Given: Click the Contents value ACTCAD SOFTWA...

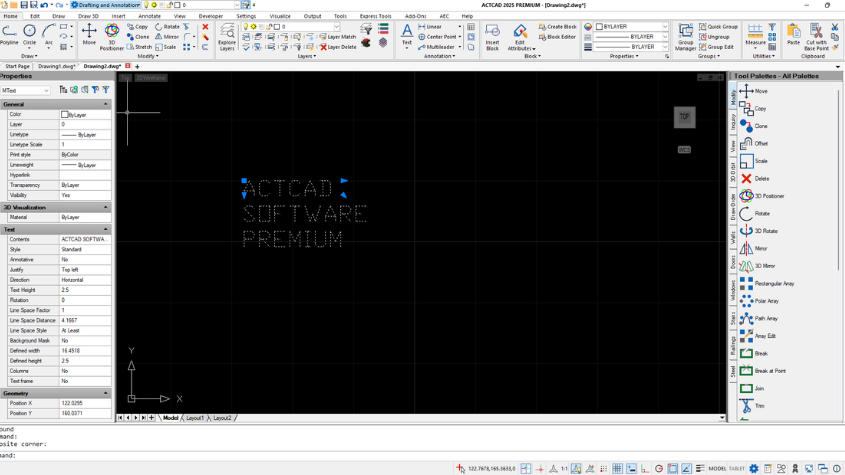Looking at the screenshot, I should coord(85,239).
